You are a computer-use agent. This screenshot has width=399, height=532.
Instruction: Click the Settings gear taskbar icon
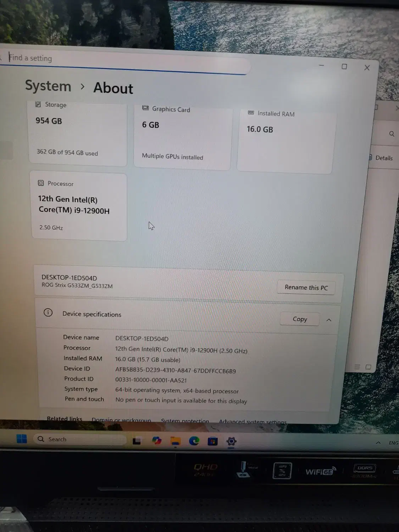point(231,442)
